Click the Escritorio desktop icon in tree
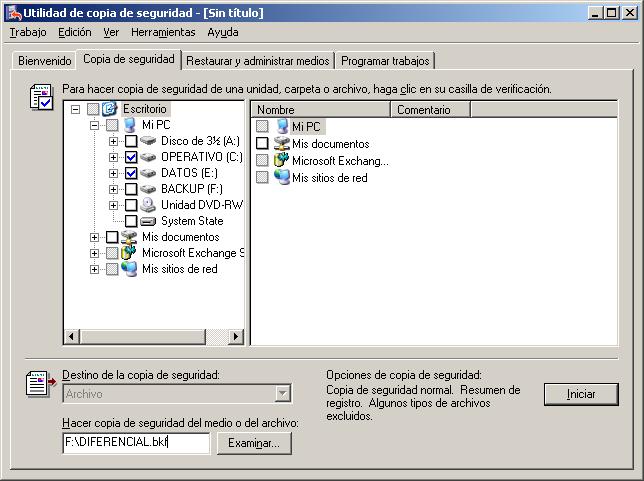Viewport: 644px width, 481px height. click(x=110, y=109)
